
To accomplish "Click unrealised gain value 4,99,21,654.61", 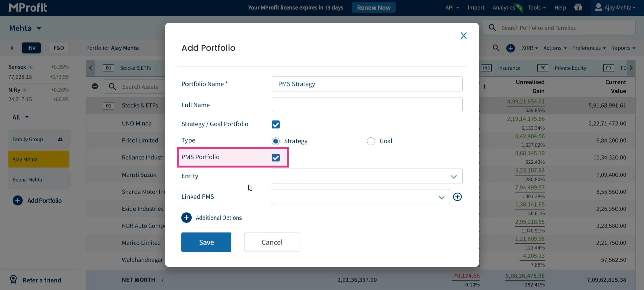I will [x=526, y=102].
